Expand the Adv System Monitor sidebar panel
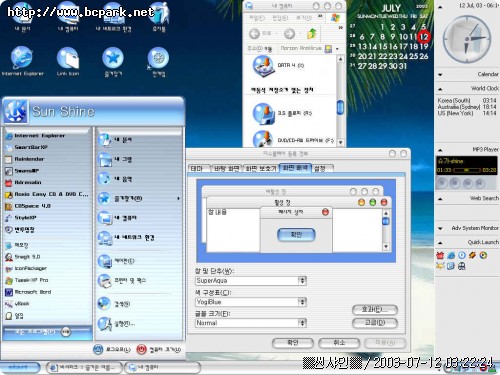 (440, 229)
